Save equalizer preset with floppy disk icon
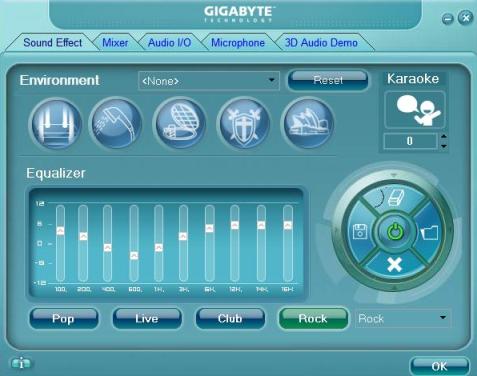 [360, 231]
